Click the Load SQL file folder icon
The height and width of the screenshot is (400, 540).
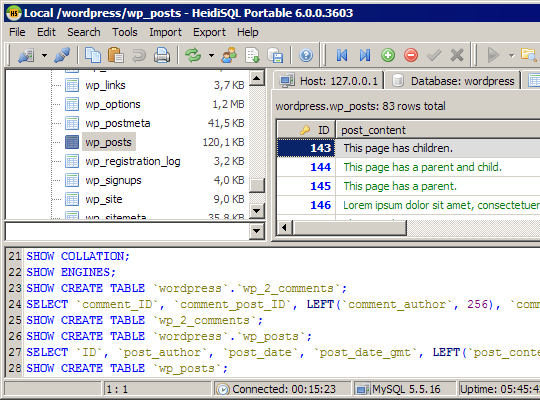(529, 55)
